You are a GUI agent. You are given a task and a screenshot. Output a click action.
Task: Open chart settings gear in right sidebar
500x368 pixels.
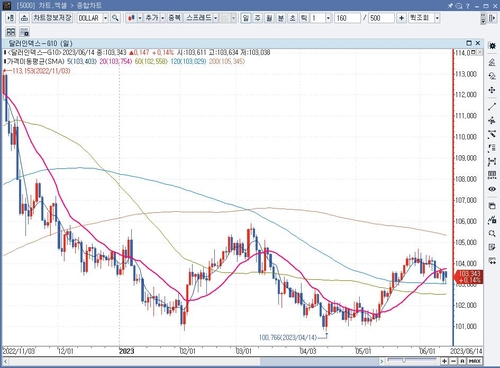[492, 46]
